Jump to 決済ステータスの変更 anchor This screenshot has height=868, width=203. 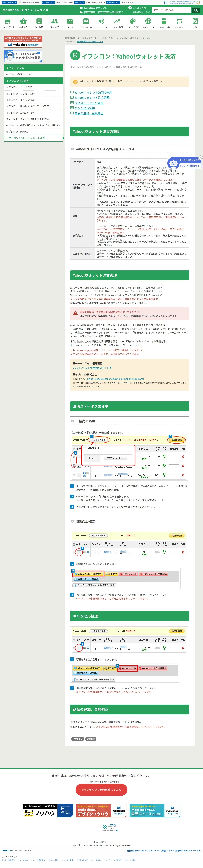[x=89, y=103]
